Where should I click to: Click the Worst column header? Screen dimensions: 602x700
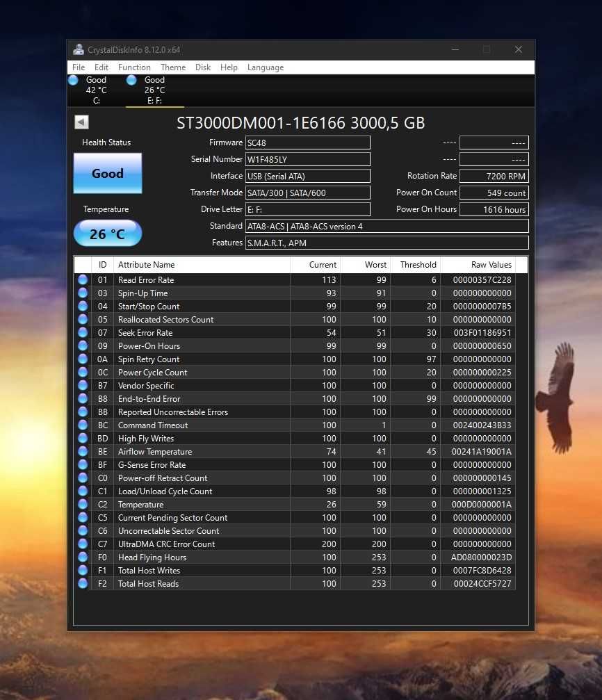click(366, 265)
